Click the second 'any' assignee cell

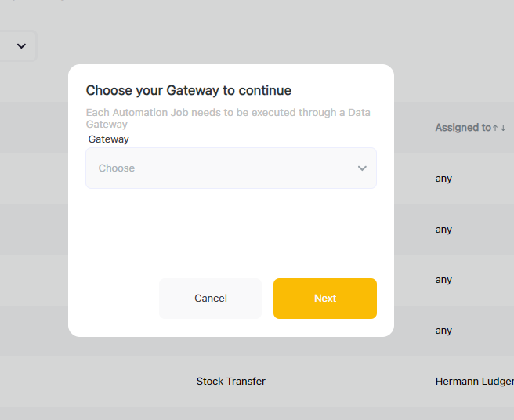point(444,230)
